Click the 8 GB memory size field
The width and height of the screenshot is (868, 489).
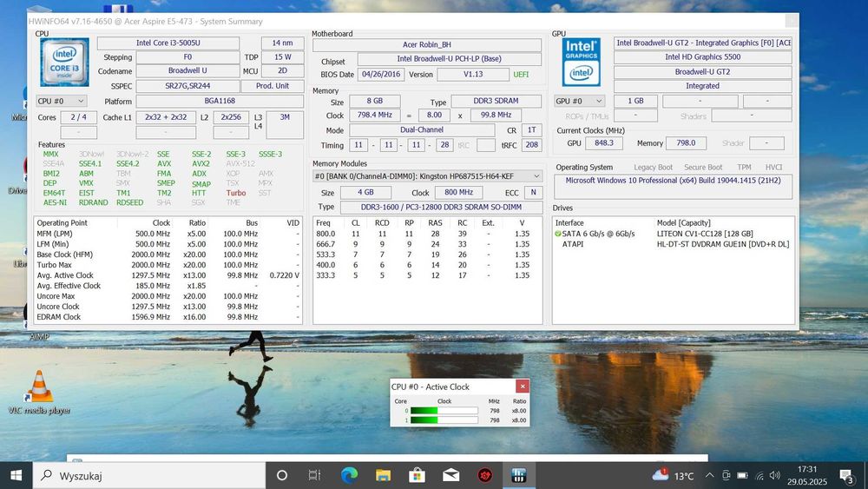(x=375, y=102)
